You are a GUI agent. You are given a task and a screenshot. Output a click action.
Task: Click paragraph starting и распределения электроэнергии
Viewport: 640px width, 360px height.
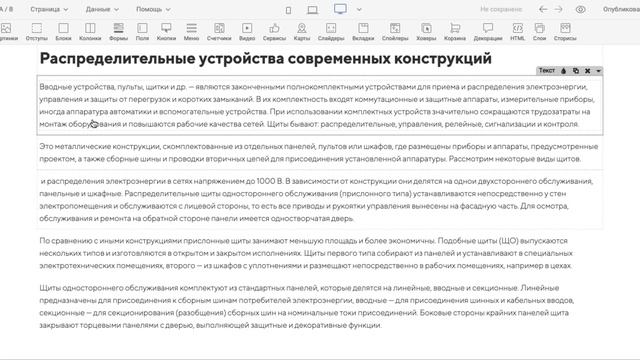(316, 200)
